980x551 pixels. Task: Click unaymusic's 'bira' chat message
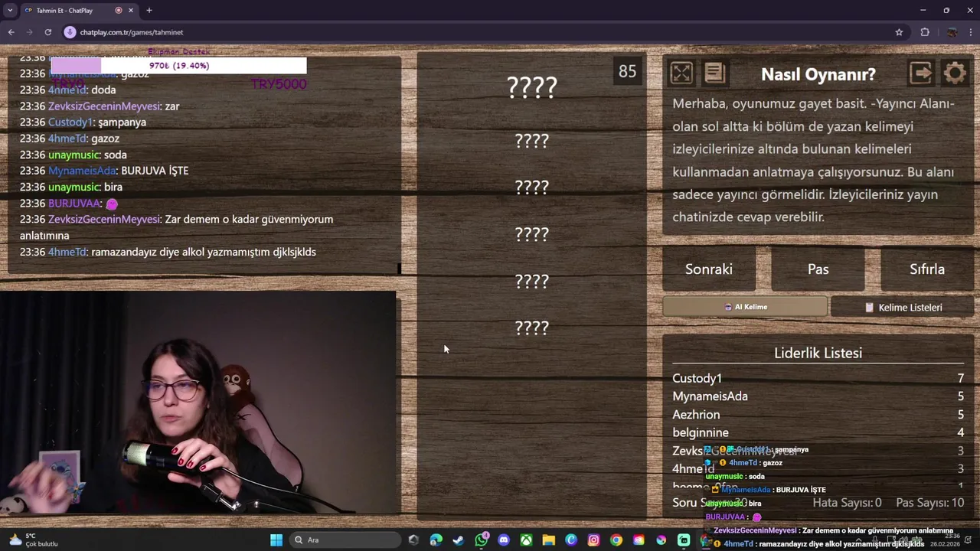click(71, 187)
